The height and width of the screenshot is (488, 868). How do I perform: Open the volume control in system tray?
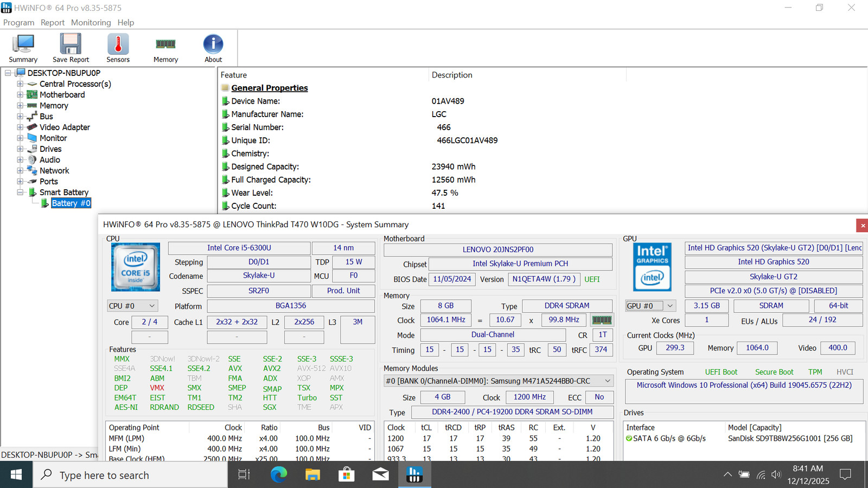click(x=776, y=475)
